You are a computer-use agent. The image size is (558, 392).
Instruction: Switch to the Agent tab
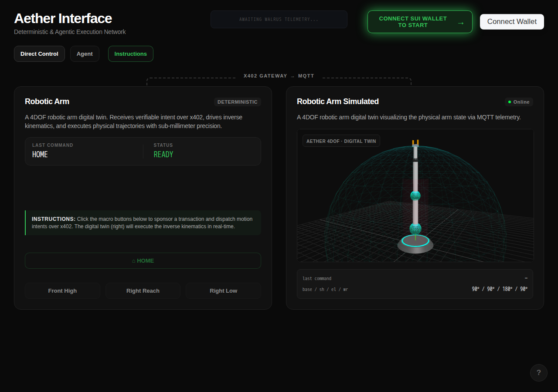pyautogui.click(x=85, y=54)
